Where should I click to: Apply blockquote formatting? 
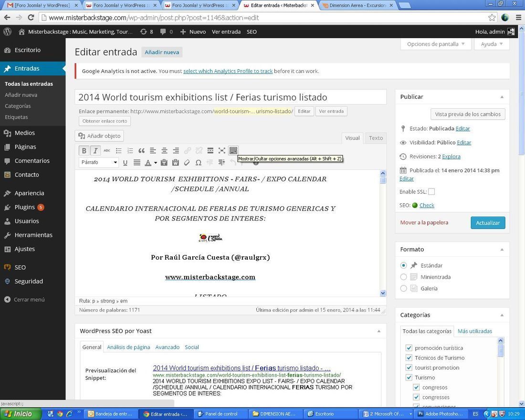pos(142,151)
